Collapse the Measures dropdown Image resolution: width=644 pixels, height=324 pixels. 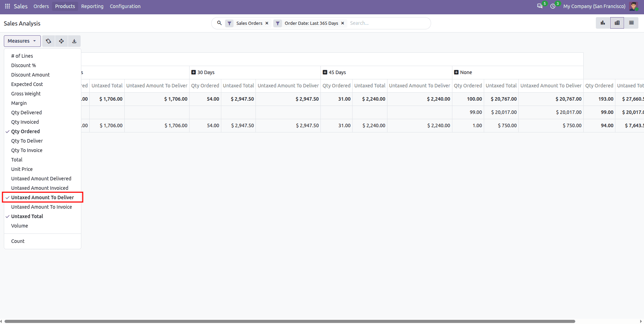22,41
